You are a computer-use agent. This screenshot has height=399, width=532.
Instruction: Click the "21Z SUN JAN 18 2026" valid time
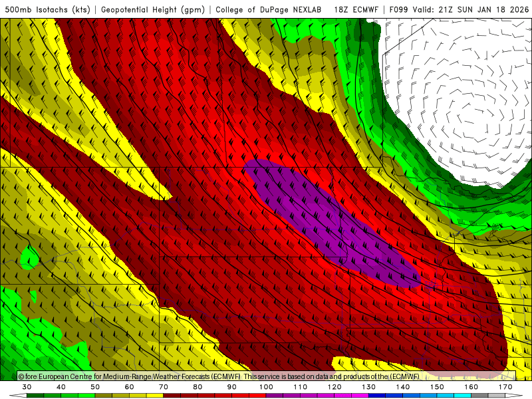pyautogui.click(x=483, y=9)
